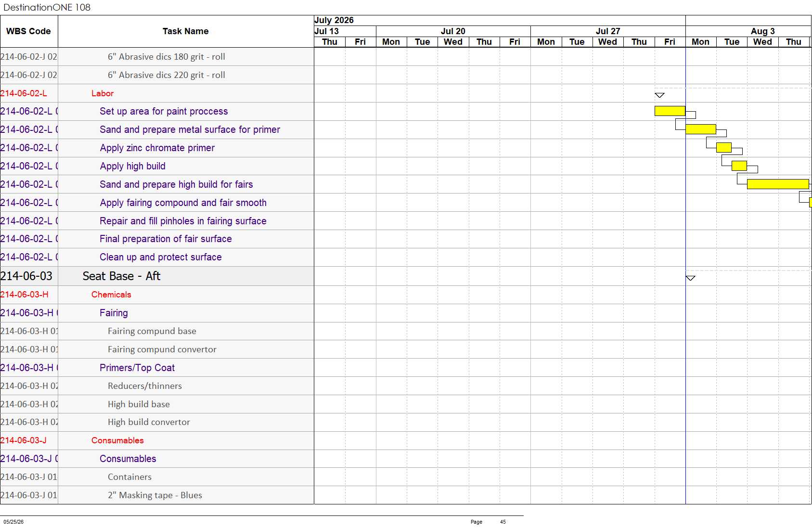The image size is (812, 528).
Task: Click the 05/25/26 date footer
Action: click(13, 522)
